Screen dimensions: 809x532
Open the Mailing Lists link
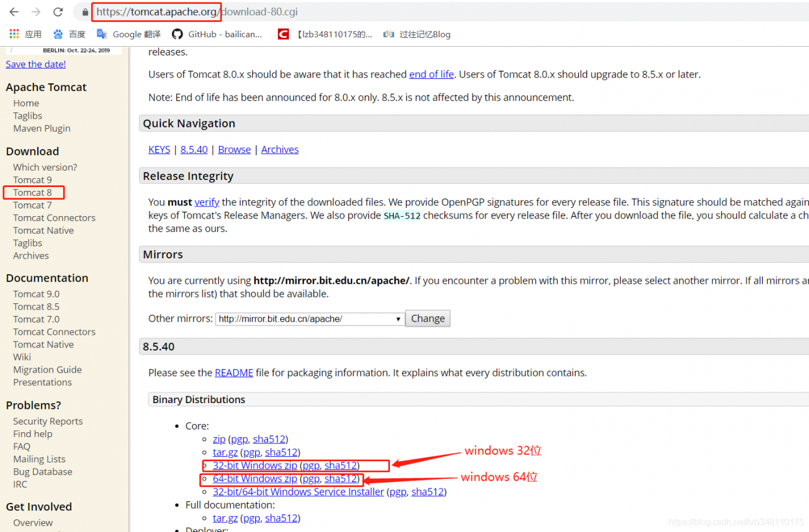click(x=39, y=459)
